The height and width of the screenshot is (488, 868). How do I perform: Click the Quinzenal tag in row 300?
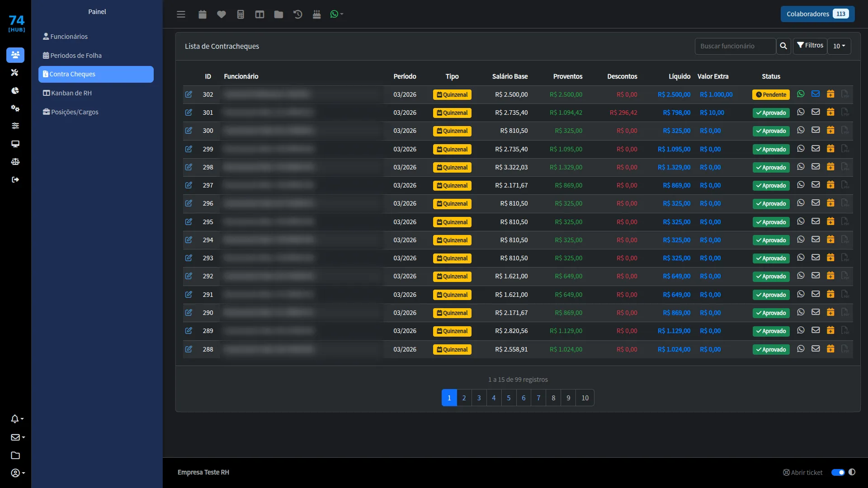[x=452, y=131]
